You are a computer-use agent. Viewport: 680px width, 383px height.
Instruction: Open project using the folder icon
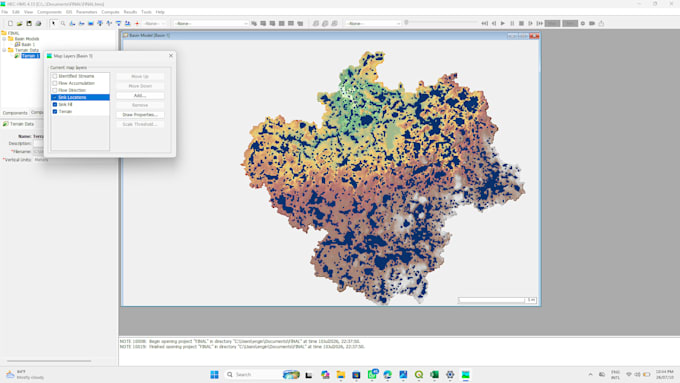click(20, 23)
